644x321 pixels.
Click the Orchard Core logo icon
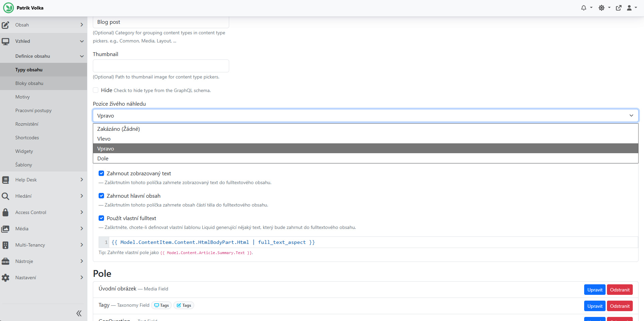(9, 8)
